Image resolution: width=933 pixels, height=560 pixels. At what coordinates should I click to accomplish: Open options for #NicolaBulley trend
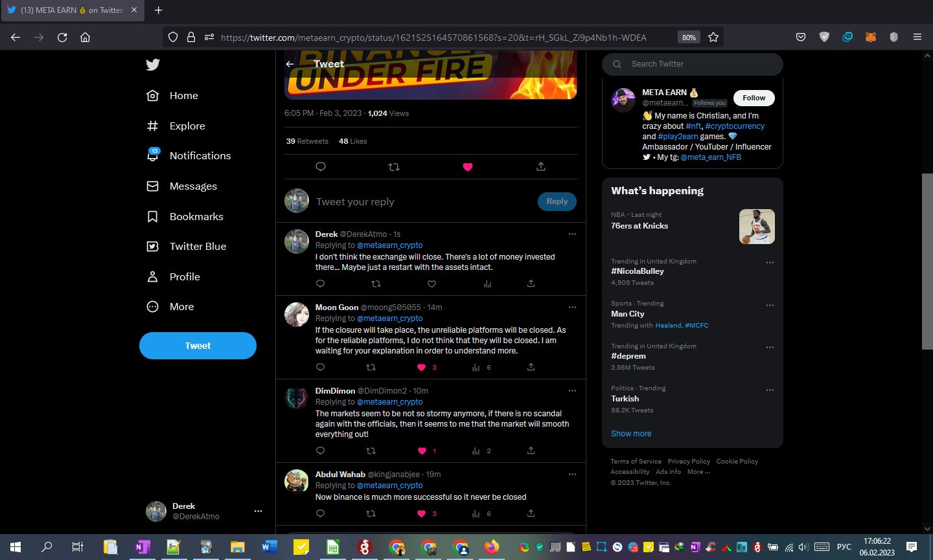click(770, 263)
